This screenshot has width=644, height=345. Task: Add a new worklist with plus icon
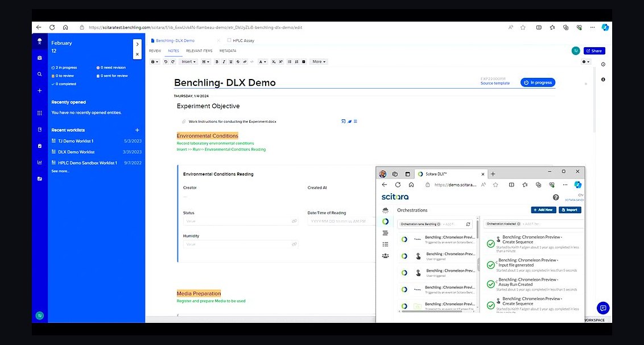click(x=137, y=130)
